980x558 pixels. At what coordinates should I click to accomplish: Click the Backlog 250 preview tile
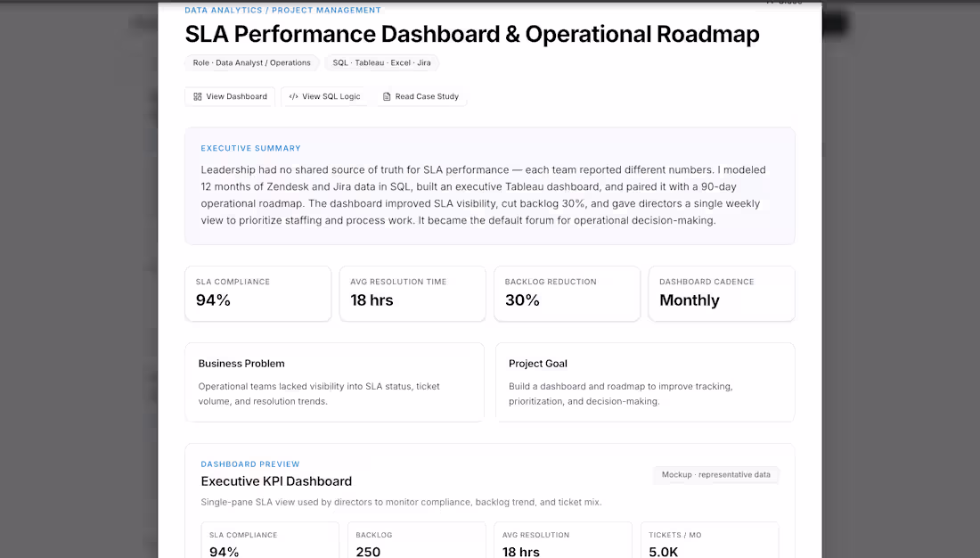pyautogui.click(x=417, y=540)
